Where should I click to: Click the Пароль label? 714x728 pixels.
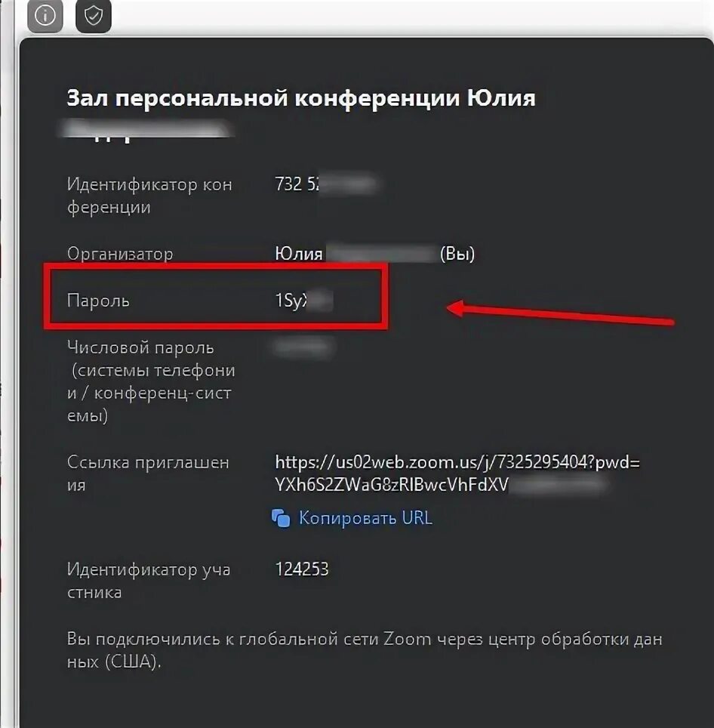coord(98,301)
